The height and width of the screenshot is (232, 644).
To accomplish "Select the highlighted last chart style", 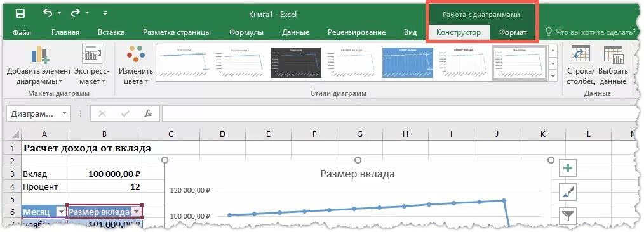I will [x=519, y=62].
